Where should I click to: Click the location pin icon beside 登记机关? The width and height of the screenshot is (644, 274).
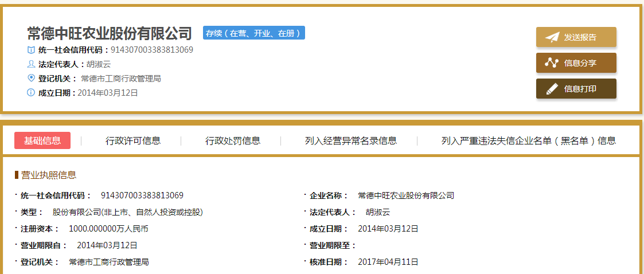click(31, 78)
